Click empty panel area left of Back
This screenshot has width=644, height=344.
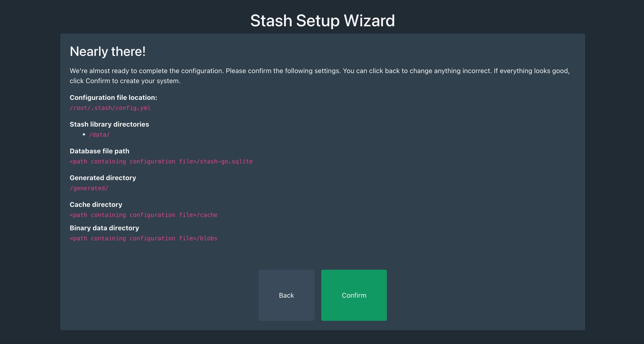point(160,295)
